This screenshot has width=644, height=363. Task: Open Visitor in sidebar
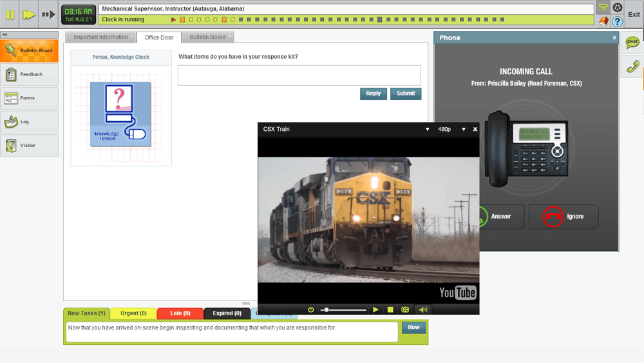(x=29, y=146)
